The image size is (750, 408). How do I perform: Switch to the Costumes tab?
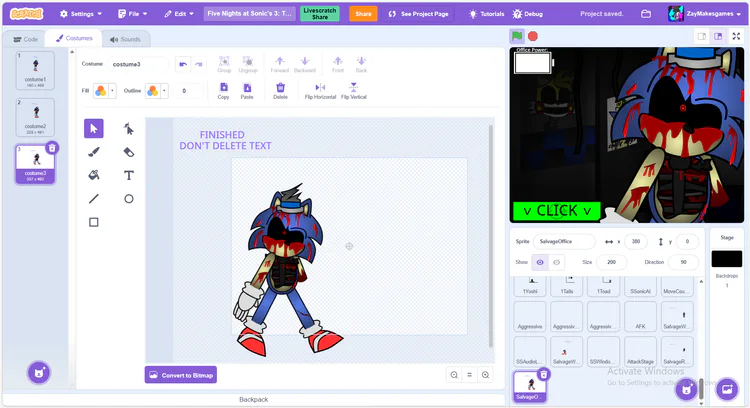click(x=74, y=38)
